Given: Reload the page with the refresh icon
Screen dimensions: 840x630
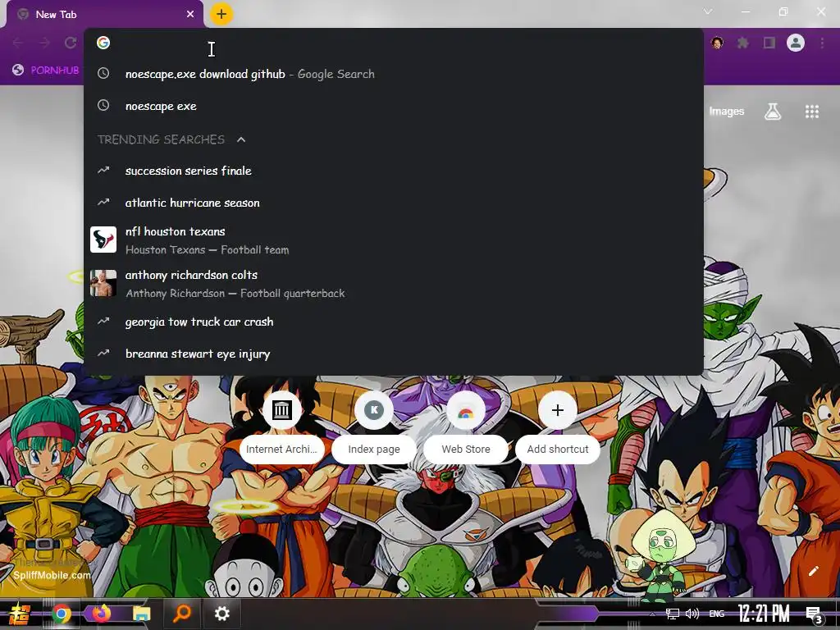Looking at the screenshot, I should click(71, 43).
